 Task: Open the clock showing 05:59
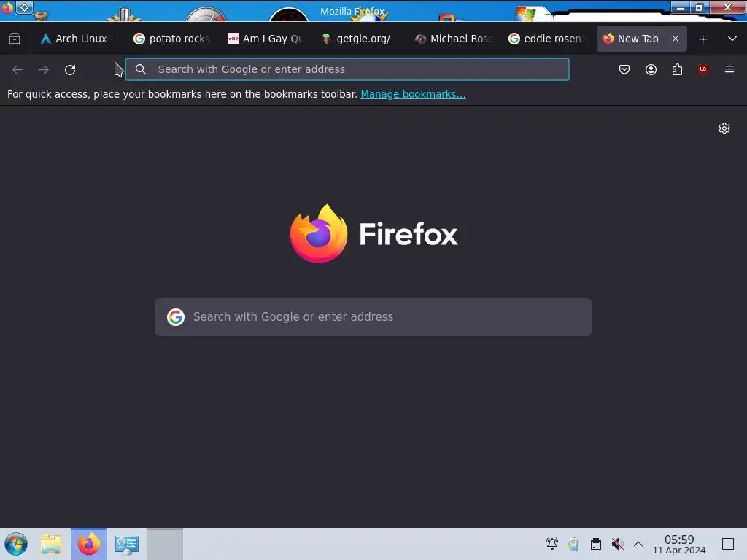click(679, 544)
